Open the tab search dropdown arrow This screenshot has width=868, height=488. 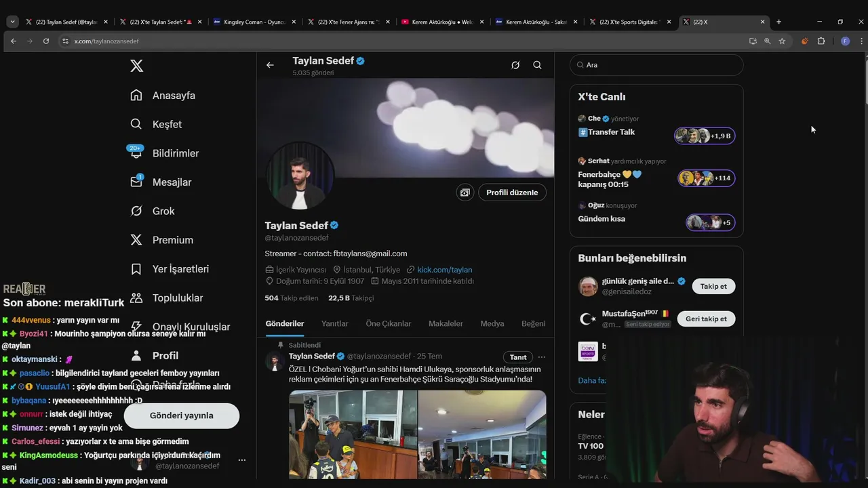pos(12,22)
